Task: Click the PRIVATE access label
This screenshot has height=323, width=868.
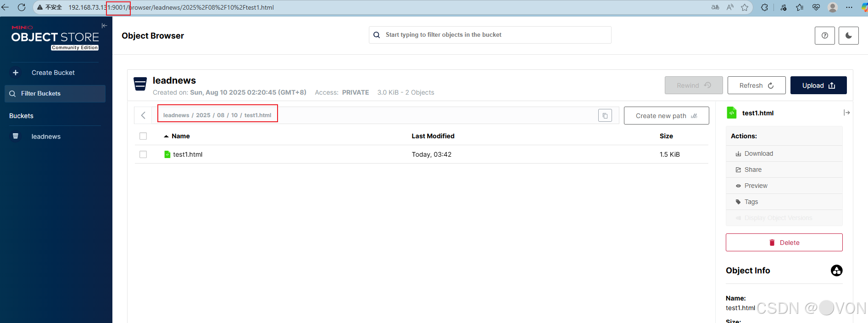Action: 356,92
